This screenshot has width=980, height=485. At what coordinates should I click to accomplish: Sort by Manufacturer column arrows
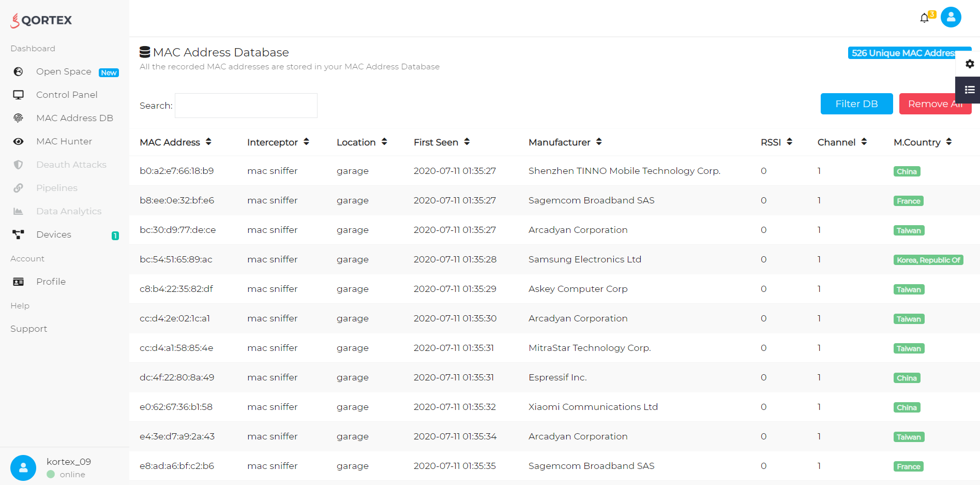click(x=599, y=142)
